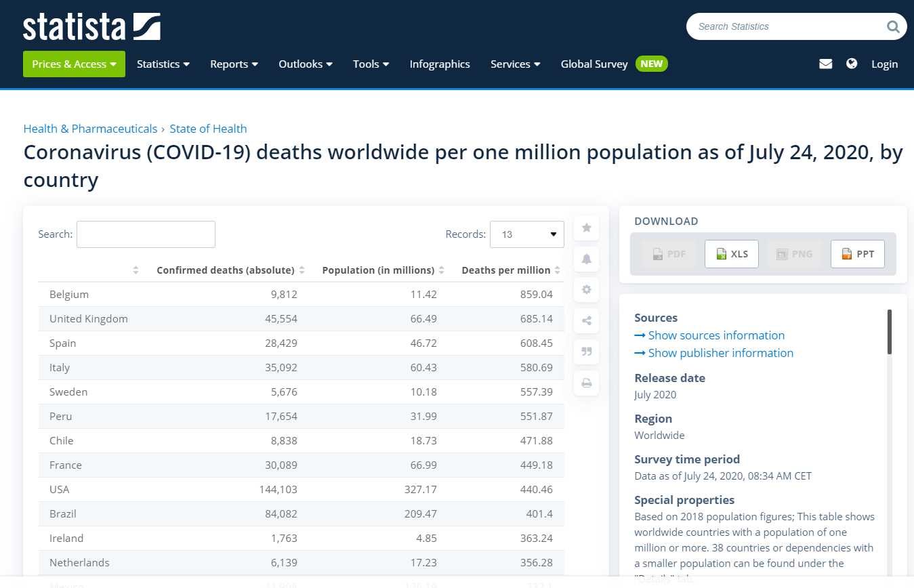Click the print icon beside table
The height and width of the screenshot is (588, 914).
point(586,383)
